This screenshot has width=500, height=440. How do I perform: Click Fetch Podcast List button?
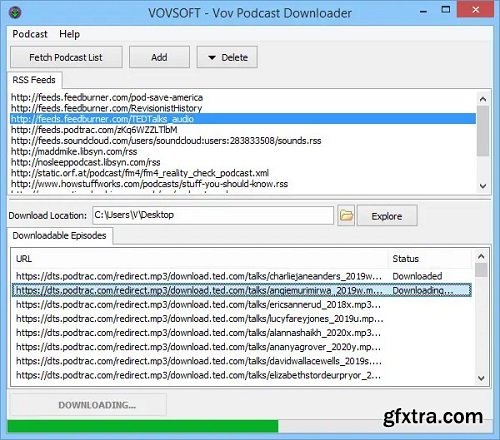66,57
